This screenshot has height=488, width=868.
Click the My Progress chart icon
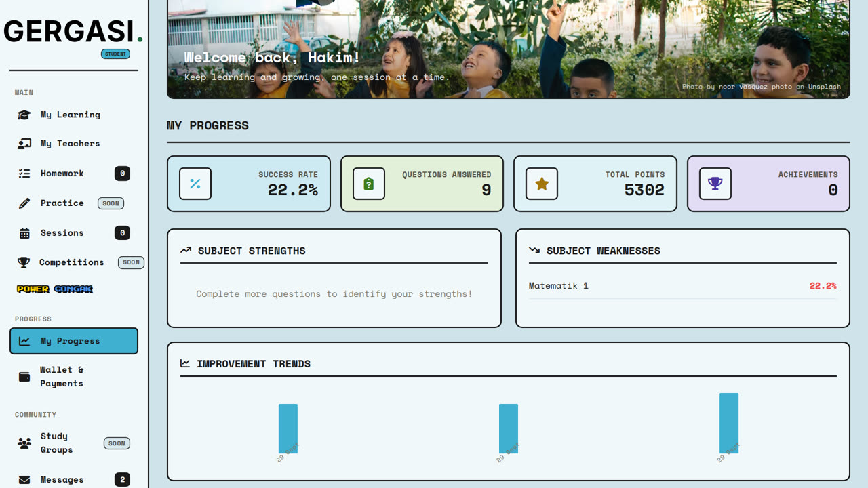[24, 341]
